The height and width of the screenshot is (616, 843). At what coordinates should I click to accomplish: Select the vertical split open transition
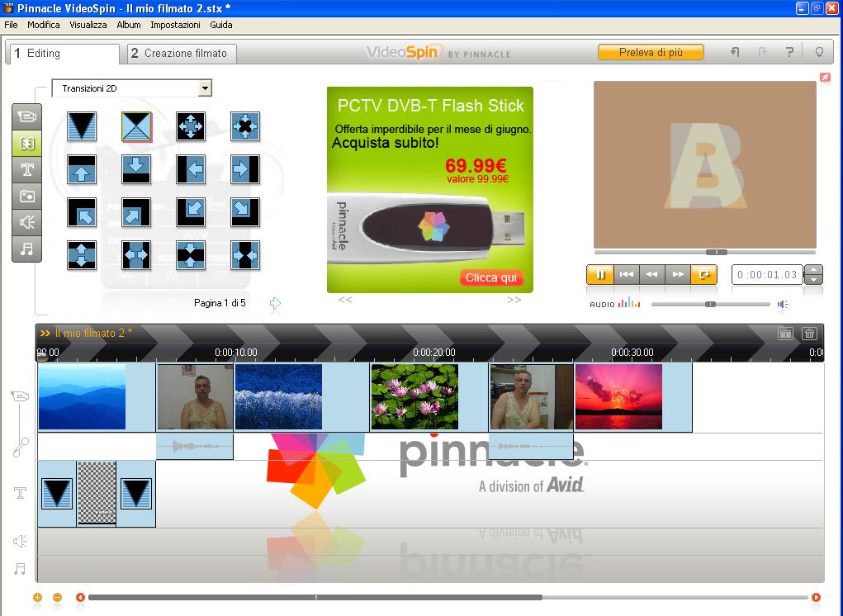point(82,255)
